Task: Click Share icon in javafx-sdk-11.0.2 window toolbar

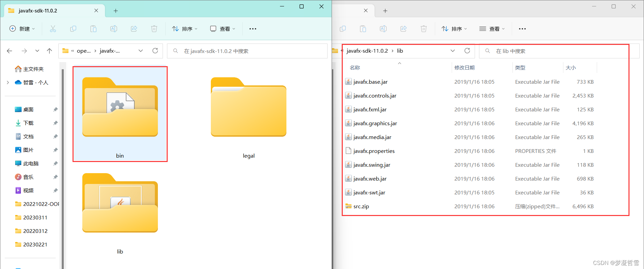Action: click(134, 29)
